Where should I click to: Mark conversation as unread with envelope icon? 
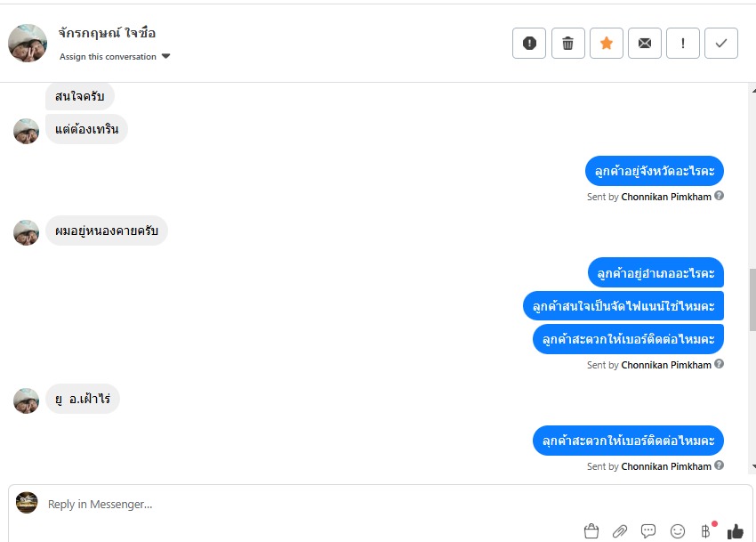pyautogui.click(x=645, y=43)
